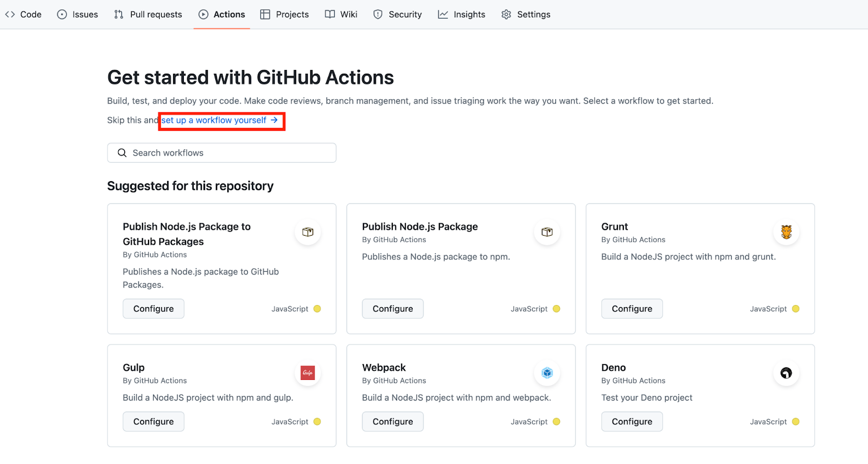Click package icon on Publish Node.js Package card
Screen dimensions: 868x464
click(547, 232)
